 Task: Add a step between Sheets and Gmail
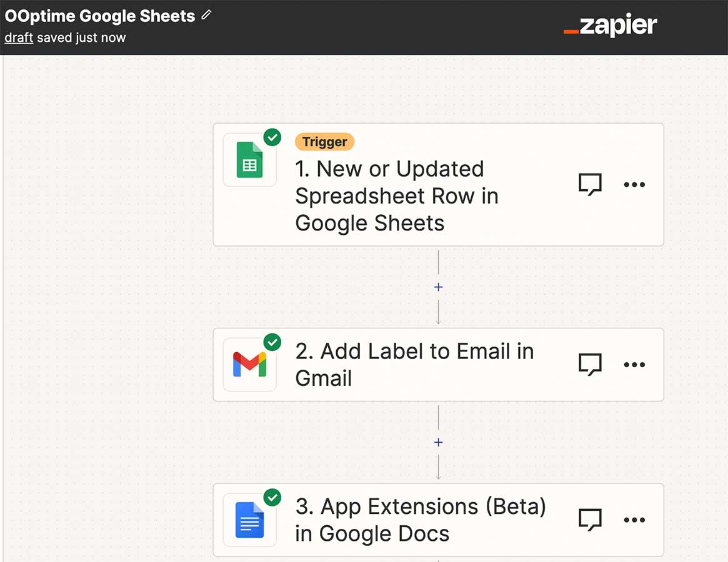(x=438, y=287)
